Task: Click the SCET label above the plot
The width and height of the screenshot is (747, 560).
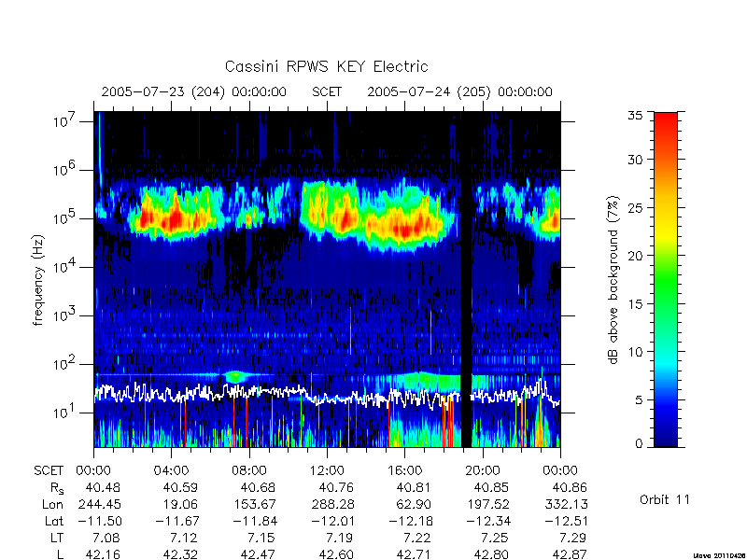Action: click(327, 91)
